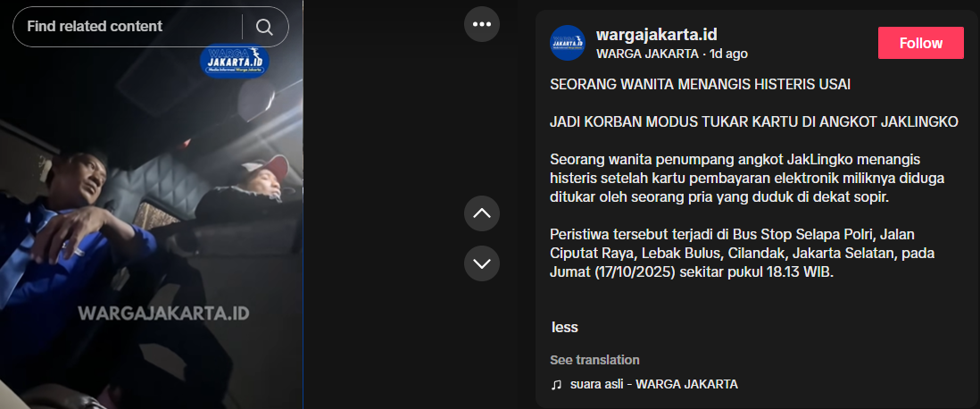The image size is (980, 409).
Task: Click the Warga Jakarta.ID logo badge on the video
Action: coord(235,62)
